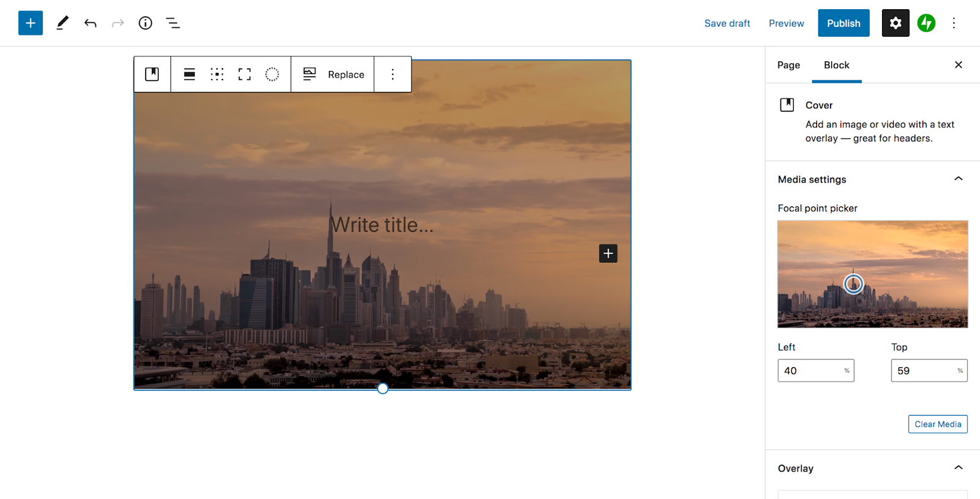
Task: Open the Jetpack green lightning icon
Action: coord(926,23)
